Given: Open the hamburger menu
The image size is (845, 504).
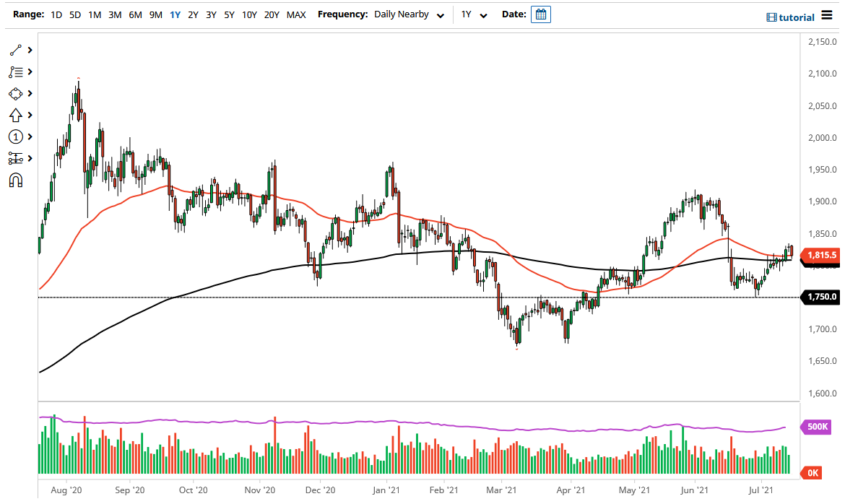Looking at the screenshot, I should point(827,15).
